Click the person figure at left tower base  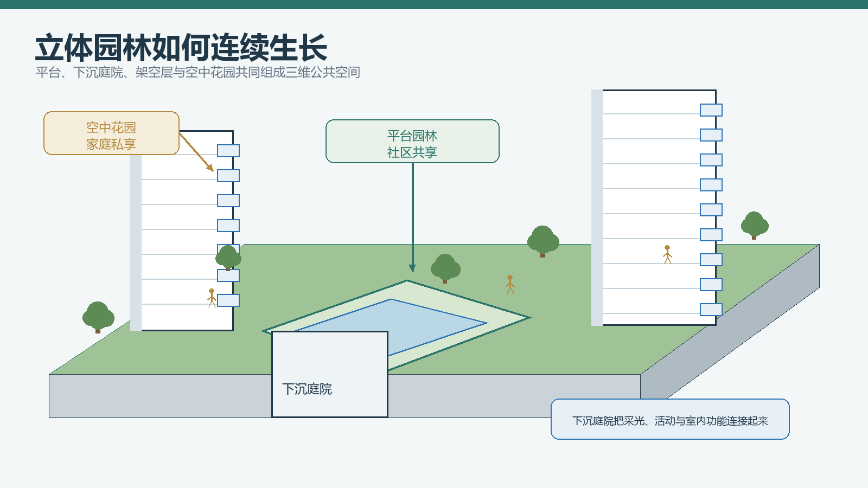212,298
